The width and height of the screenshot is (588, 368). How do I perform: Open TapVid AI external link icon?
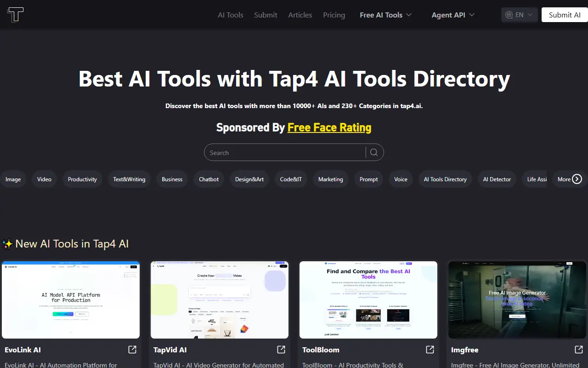(281, 350)
